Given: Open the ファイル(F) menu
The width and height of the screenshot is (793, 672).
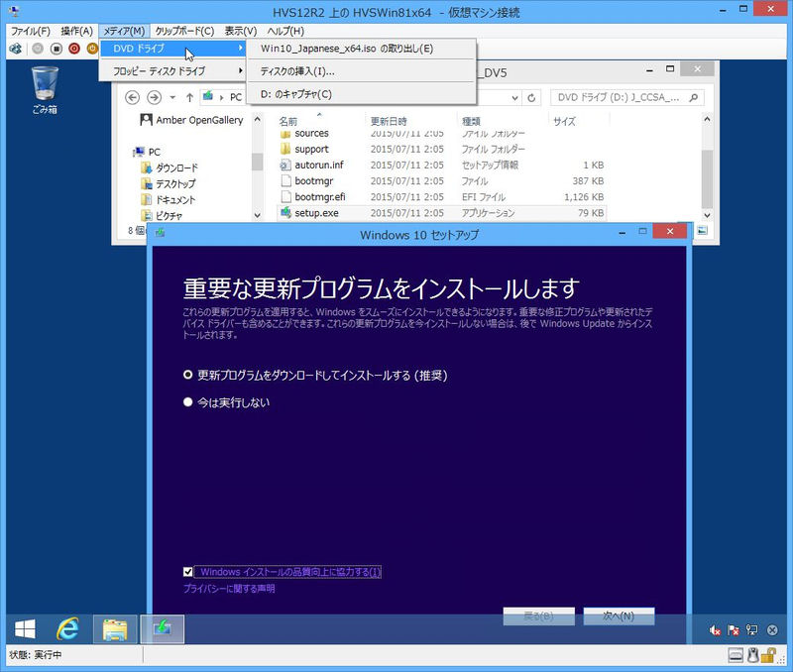Looking at the screenshot, I should click(x=31, y=31).
